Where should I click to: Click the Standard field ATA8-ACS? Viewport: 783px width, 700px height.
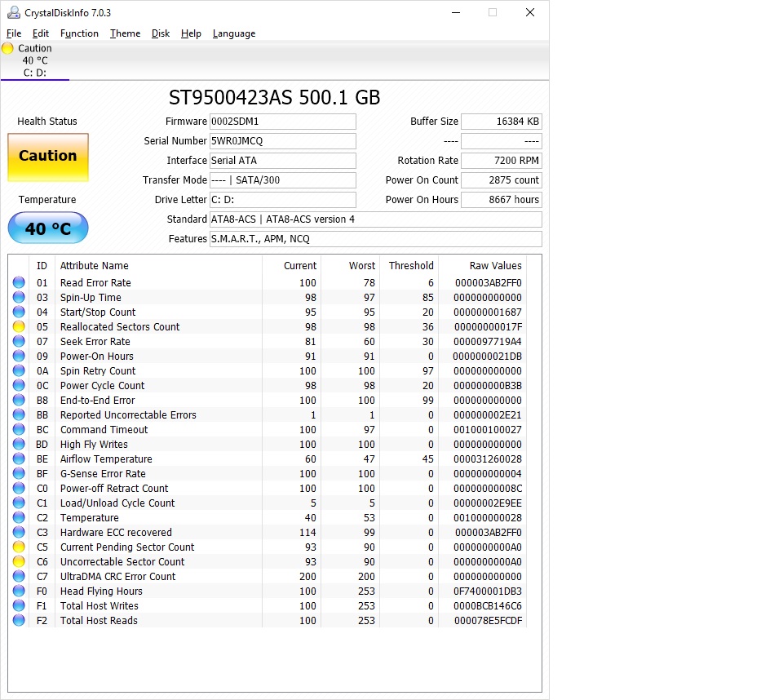point(375,219)
